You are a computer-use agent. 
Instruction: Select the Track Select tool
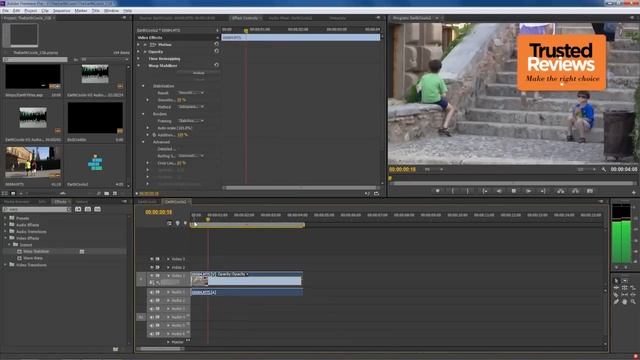[625, 281]
